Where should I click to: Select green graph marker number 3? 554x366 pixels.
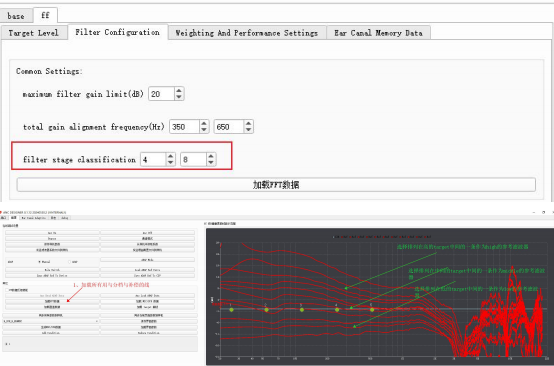(x=302, y=310)
